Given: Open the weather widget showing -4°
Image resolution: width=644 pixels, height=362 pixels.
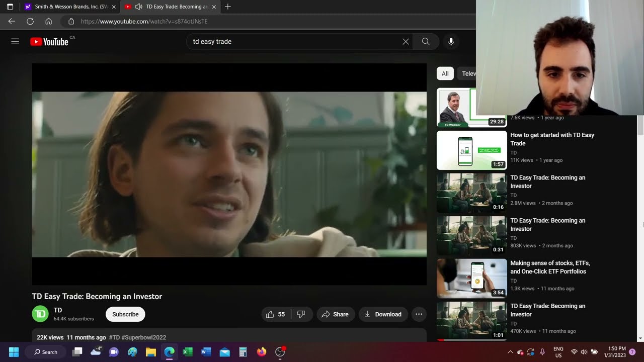Looking at the screenshot, I should click(96, 352).
